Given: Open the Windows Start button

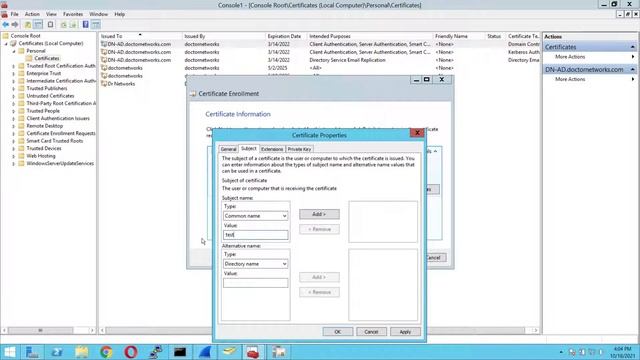Looking at the screenshot, I should 9,352.
